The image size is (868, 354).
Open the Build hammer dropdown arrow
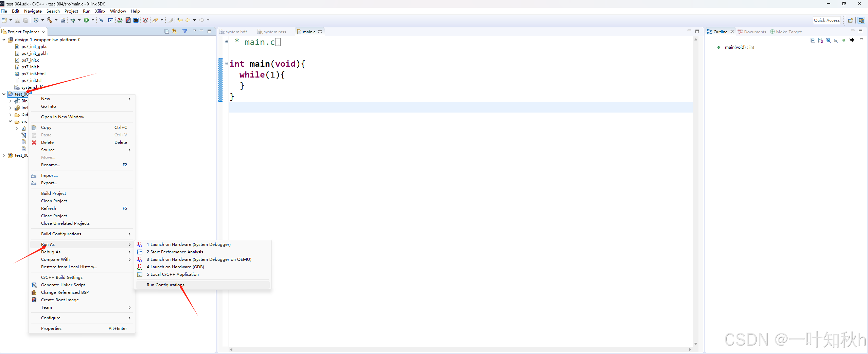point(56,20)
